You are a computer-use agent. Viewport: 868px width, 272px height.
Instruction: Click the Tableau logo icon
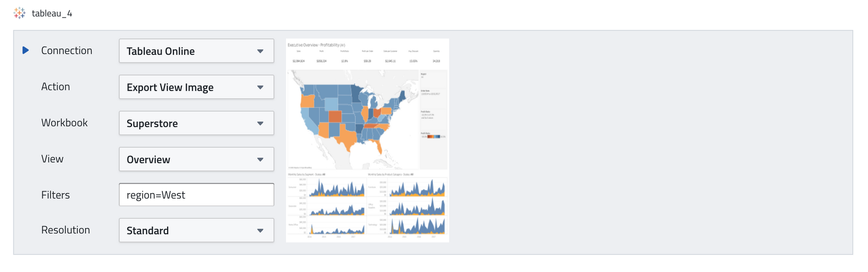[20, 13]
